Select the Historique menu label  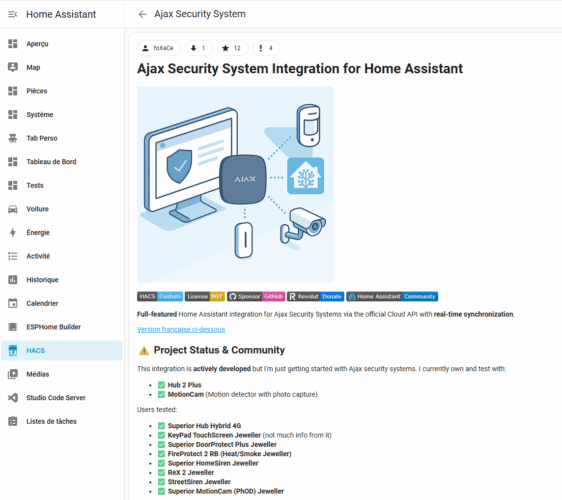42,280
